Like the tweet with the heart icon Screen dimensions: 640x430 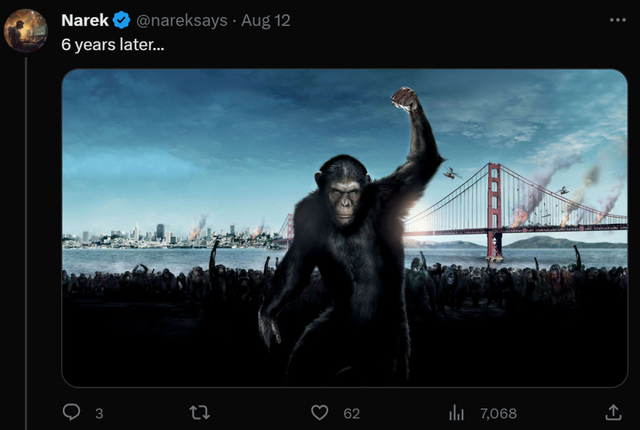pos(320,412)
